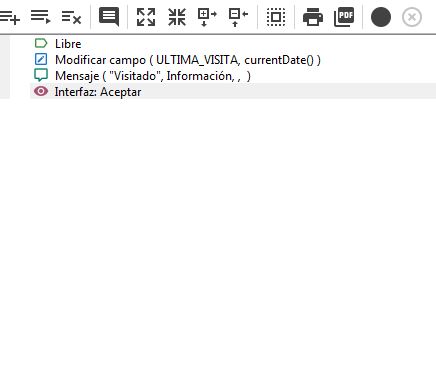Click the blue edit icon beside Modificar campo
Screen dimensions: 436x379
point(41,59)
